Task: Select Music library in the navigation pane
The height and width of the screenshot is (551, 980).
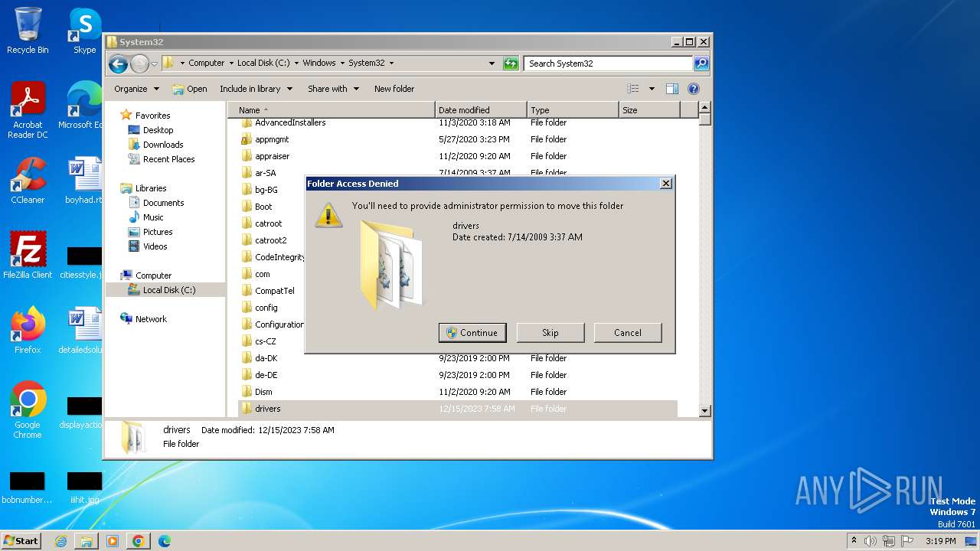Action: (153, 217)
